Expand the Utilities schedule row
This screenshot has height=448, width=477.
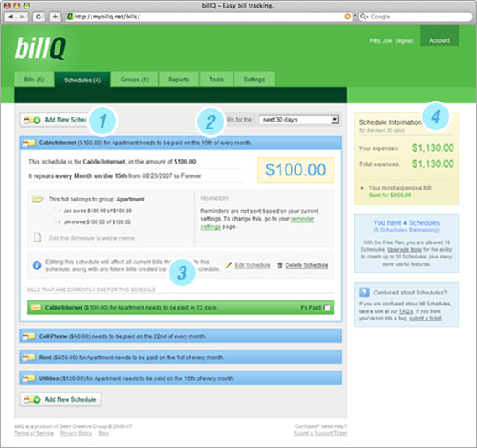click(181, 378)
